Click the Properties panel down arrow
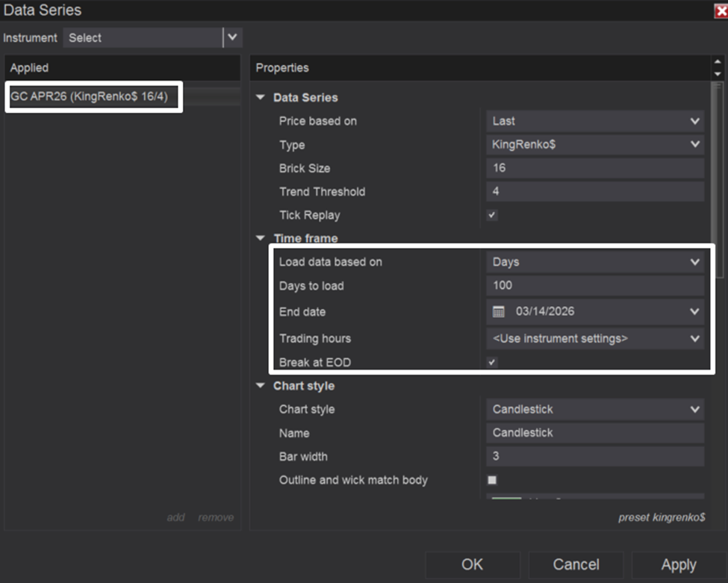 (718, 74)
